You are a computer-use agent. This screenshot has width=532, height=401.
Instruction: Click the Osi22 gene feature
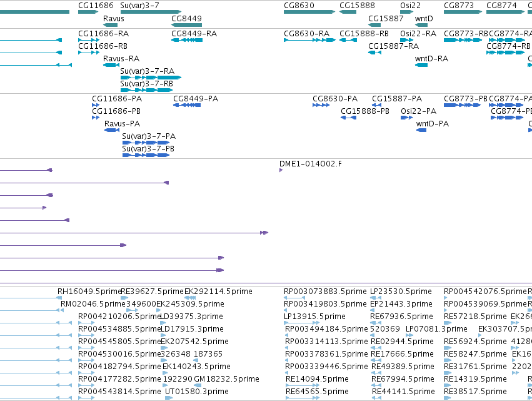point(407,12)
